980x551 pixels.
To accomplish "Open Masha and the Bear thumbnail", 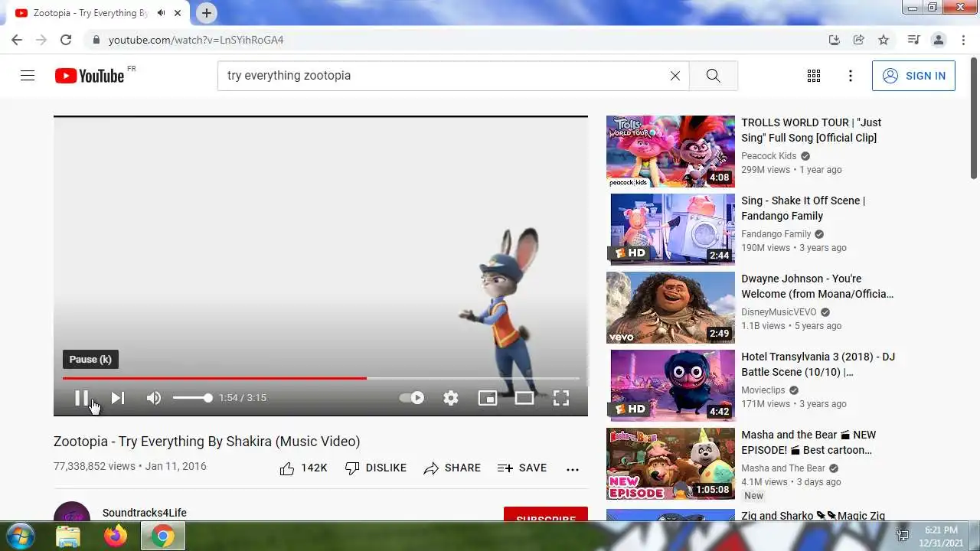I will 671,464.
